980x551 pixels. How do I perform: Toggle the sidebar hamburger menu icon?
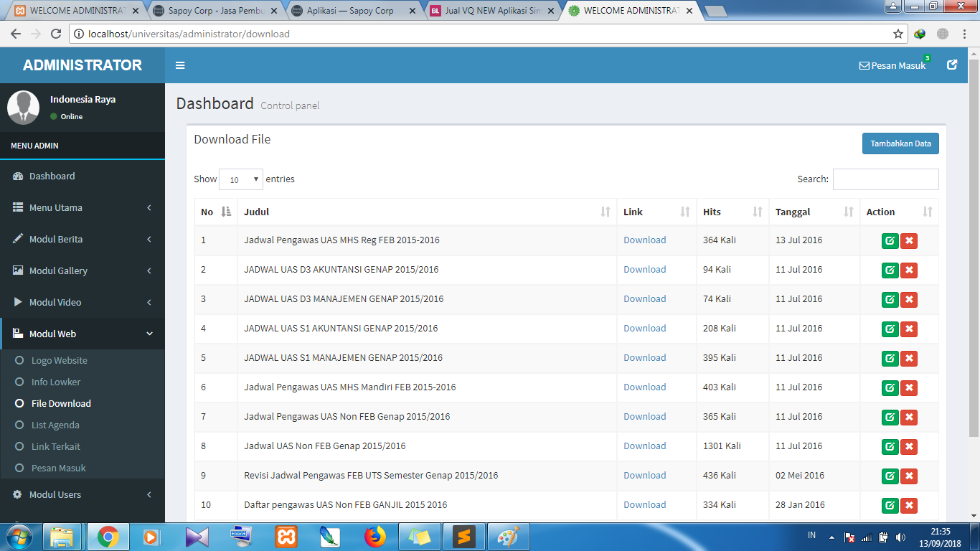click(180, 65)
